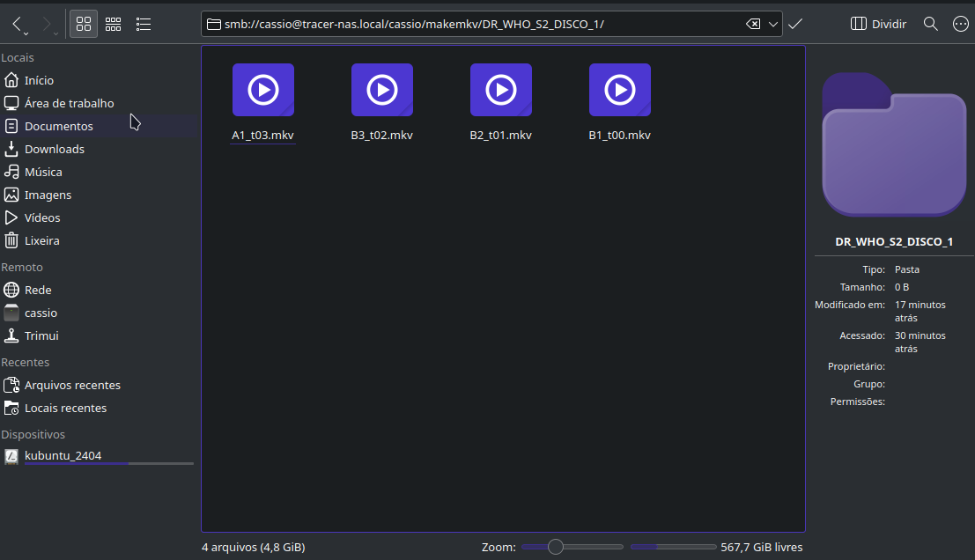Go back to previous folder
The width and height of the screenshot is (975, 560).
point(18,24)
